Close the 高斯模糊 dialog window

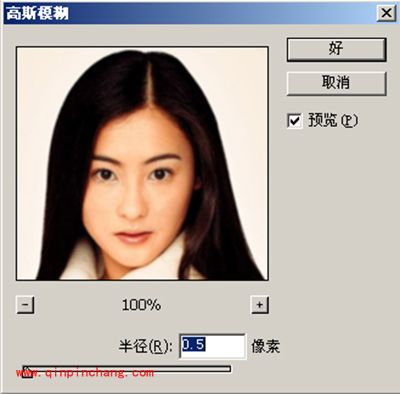(x=386, y=14)
